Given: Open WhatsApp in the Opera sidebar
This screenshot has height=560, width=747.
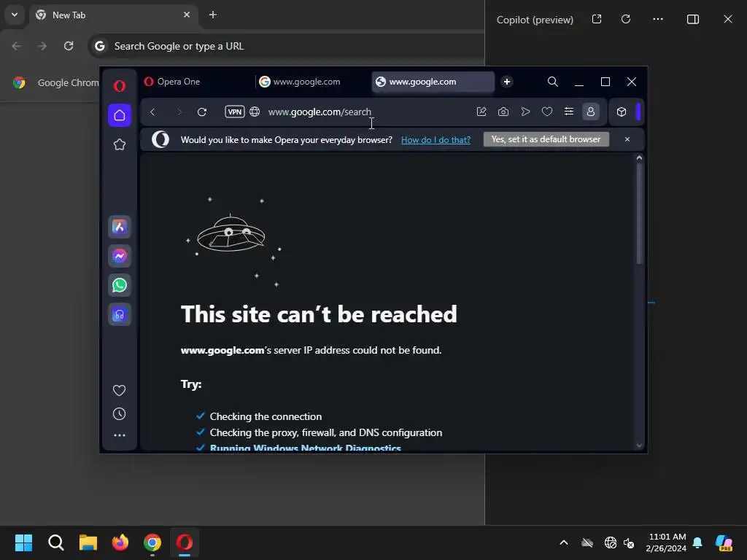Looking at the screenshot, I should [120, 285].
